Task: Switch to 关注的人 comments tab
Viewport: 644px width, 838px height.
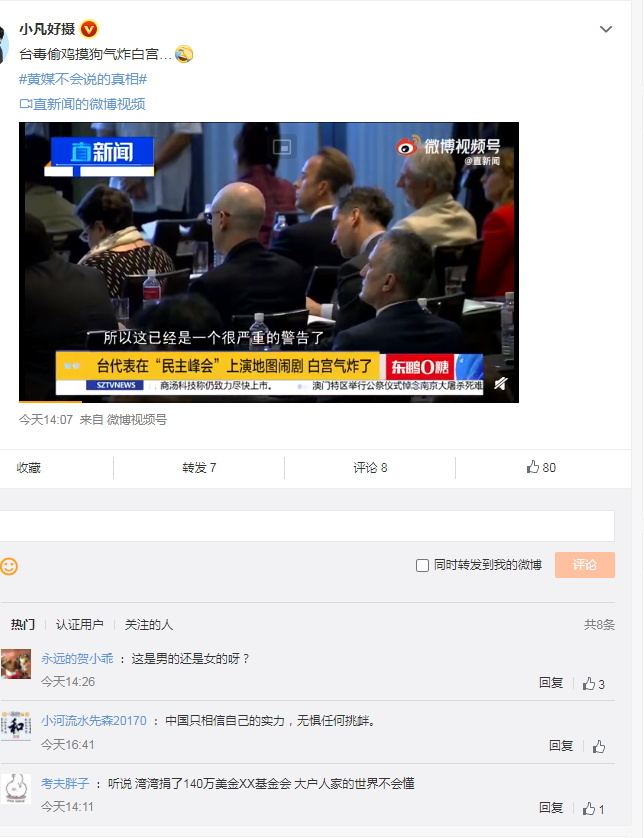Action: pyautogui.click(x=149, y=624)
